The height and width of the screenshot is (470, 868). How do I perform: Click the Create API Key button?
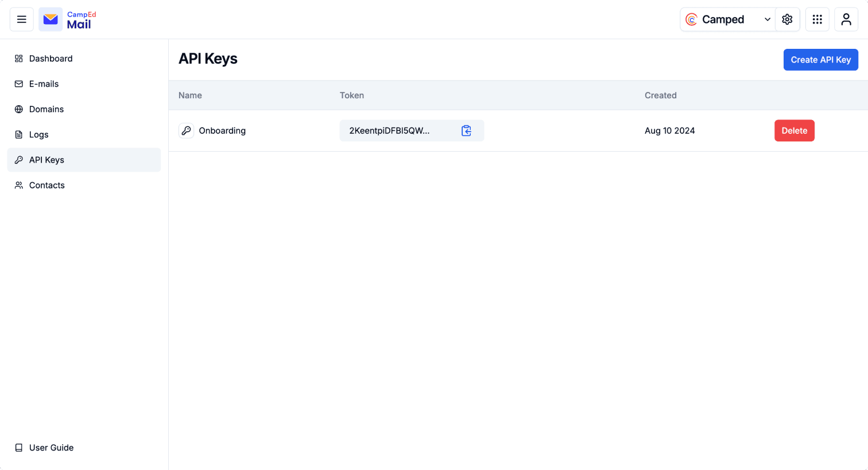click(x=820, y=60)
